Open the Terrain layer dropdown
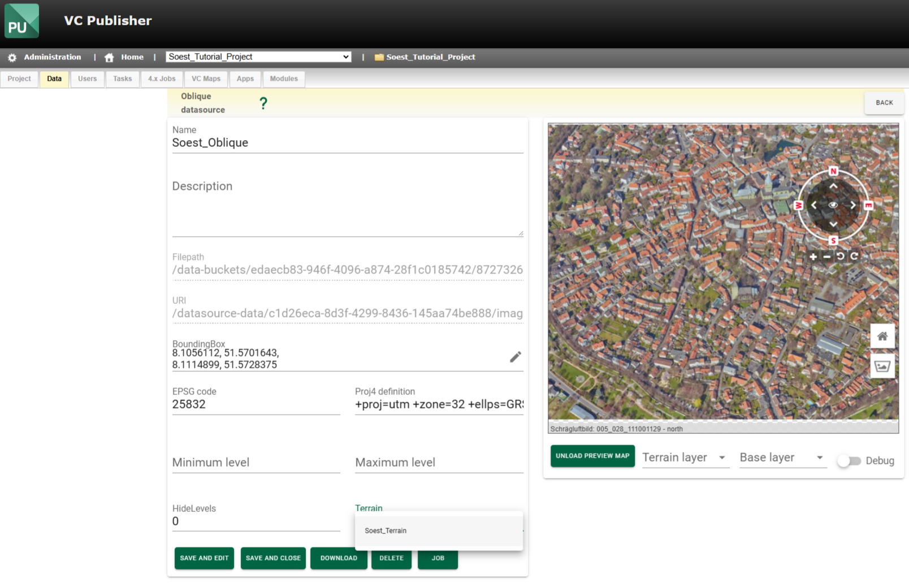Image resolution: width=909 pixels, height=588 pixels. tap(685, 458)
